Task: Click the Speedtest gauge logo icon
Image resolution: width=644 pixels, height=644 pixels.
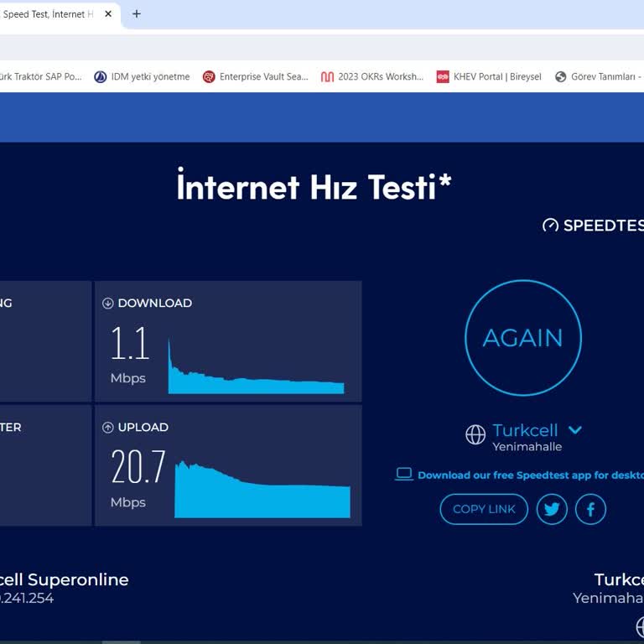Action: [x=550, y=225]
